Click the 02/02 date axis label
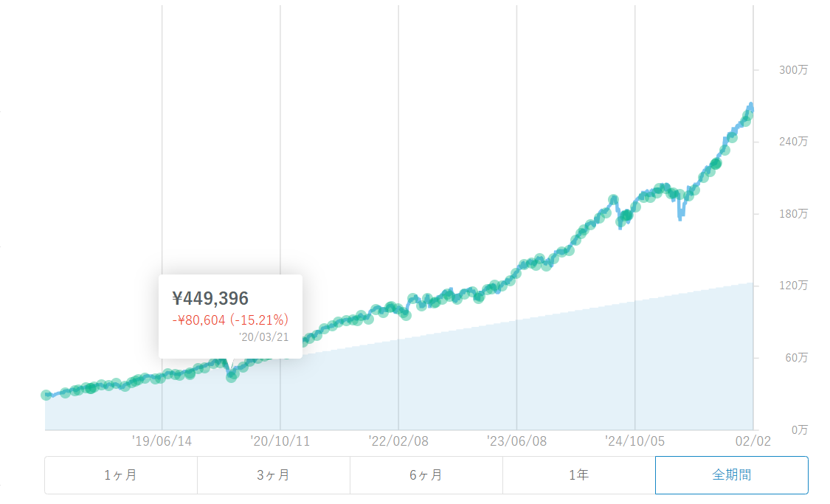The width and height of the screenshot is (830, 504). click(x=753, y=441)
